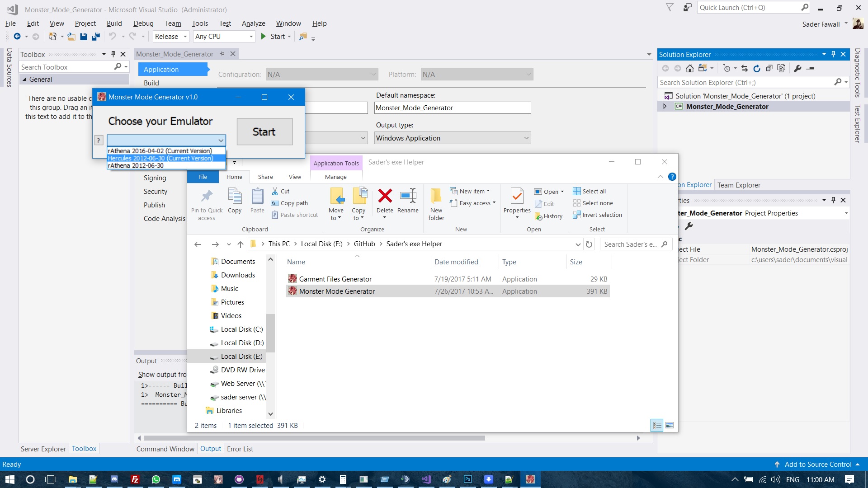Toggle auto-hide pin on Toolbox panel
Screen dimensions: 868x488
113,54
